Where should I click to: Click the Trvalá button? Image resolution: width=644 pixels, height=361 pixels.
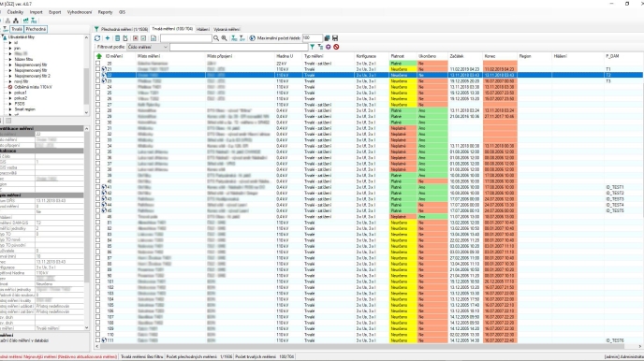pyautogui.click(x=17, y=29)
